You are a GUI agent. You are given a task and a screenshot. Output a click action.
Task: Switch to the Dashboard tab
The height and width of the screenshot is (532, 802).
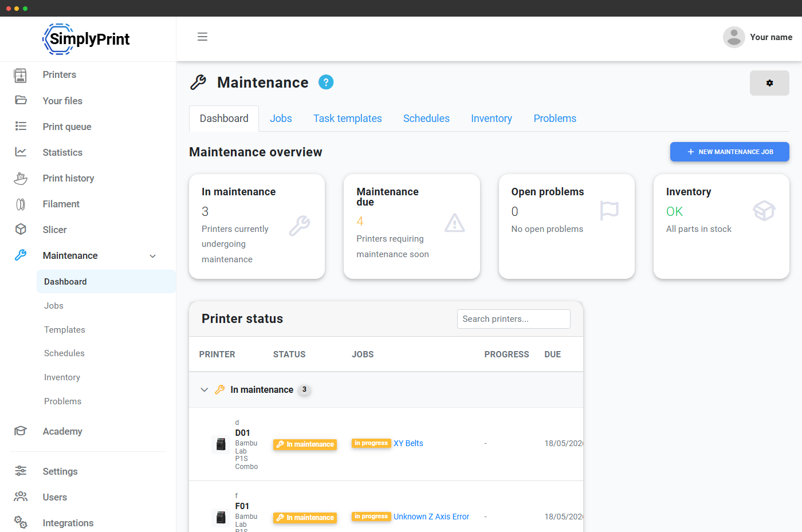point(224,119)
